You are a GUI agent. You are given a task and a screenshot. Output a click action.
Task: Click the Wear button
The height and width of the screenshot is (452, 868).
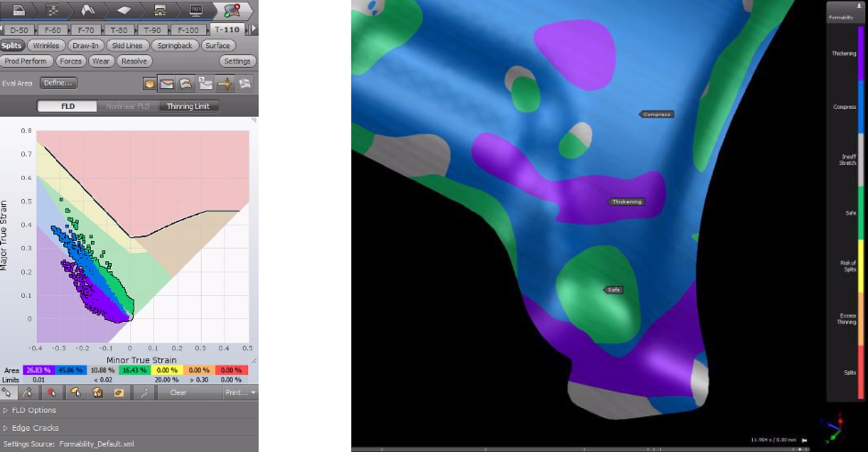tap(101, 61)
